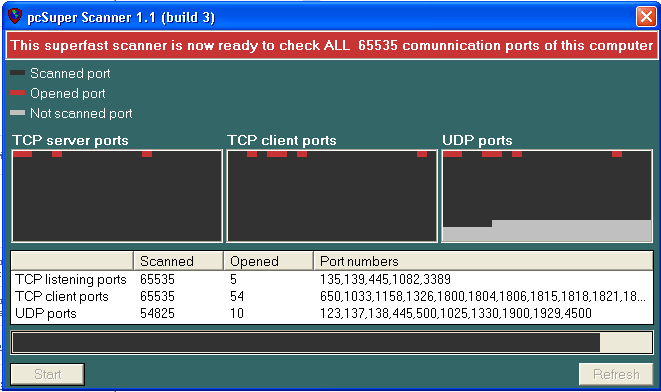This screenshot has height=392, width=661.
Task: Click the red banner message about 65535 ports
Action: 332,45
